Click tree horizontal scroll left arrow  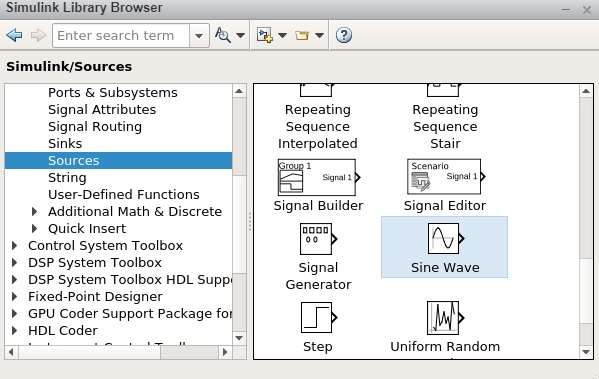tap(11, 352)
